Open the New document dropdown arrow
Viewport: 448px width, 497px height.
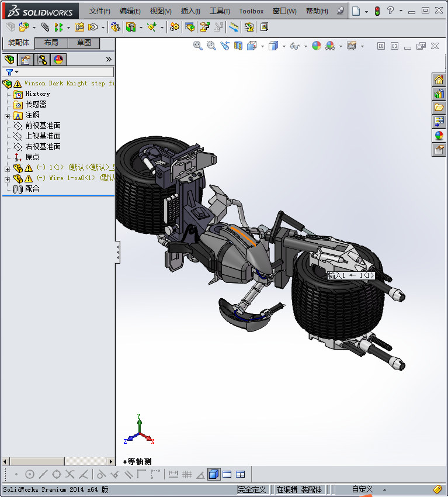point(366,12)
